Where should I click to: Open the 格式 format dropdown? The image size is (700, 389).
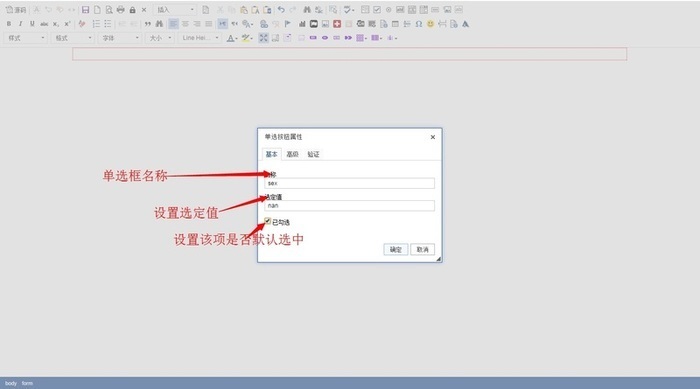coord(72,38)
